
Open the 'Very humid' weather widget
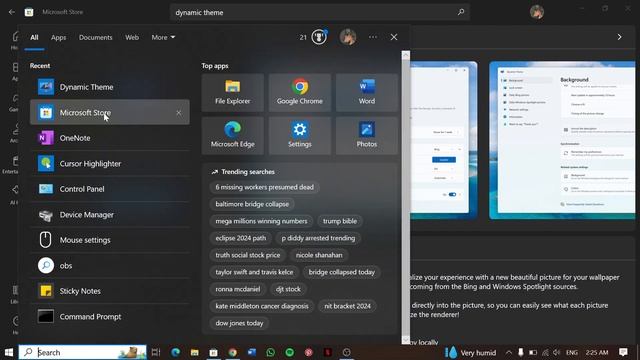[x=471, y=352]
